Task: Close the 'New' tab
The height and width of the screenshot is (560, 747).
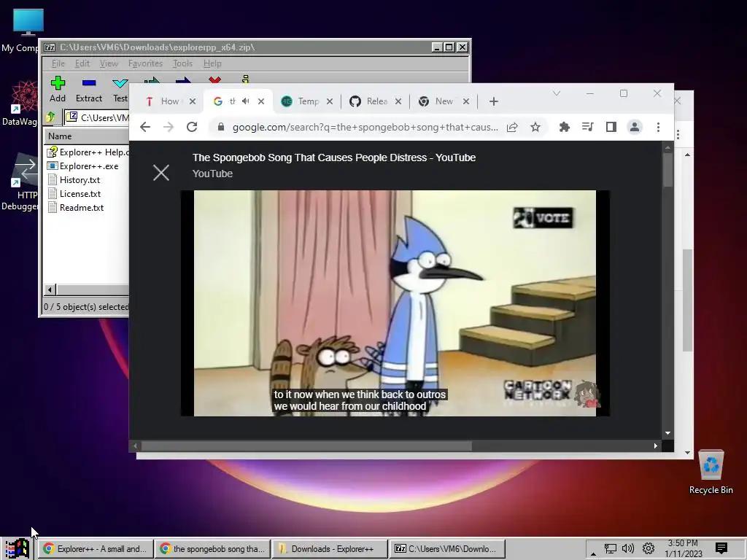Action: pos(466,101)
